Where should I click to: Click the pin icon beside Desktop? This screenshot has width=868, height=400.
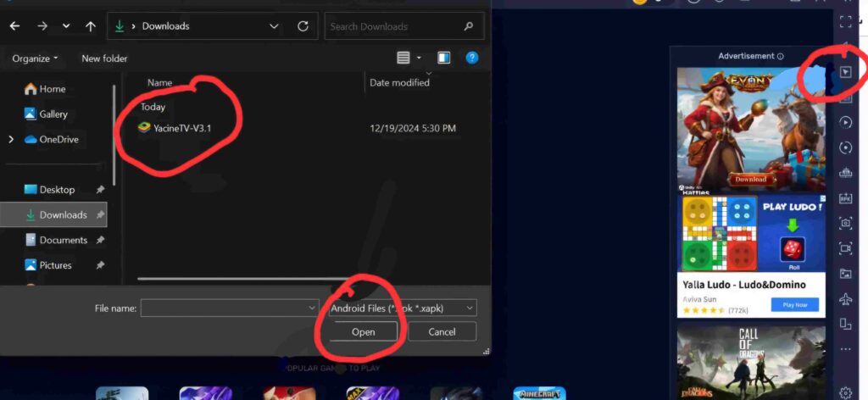point(100,190)
